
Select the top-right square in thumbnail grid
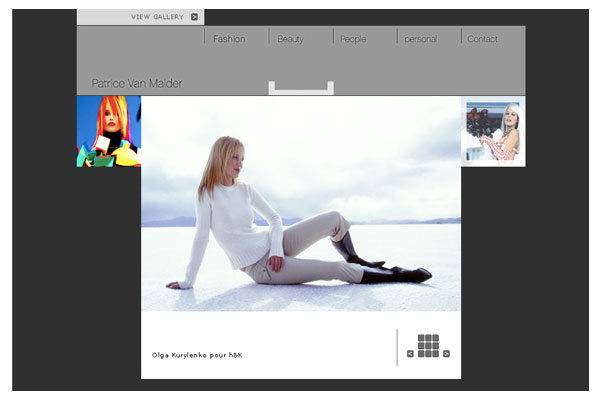435,338
